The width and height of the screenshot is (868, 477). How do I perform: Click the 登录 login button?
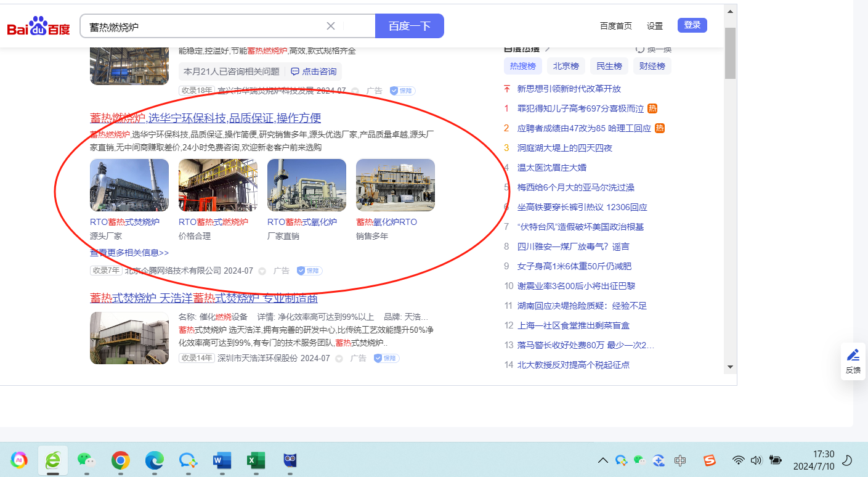pyautogui.click(x=692, y=25)
